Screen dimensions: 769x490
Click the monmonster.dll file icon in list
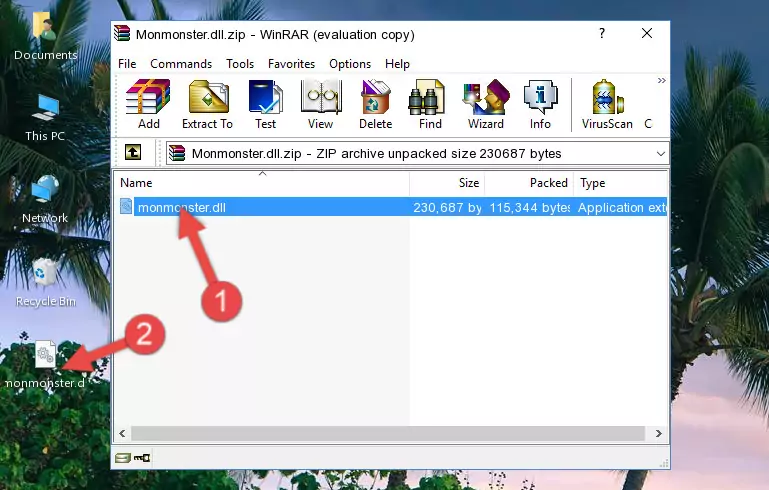tap(126, 206)
